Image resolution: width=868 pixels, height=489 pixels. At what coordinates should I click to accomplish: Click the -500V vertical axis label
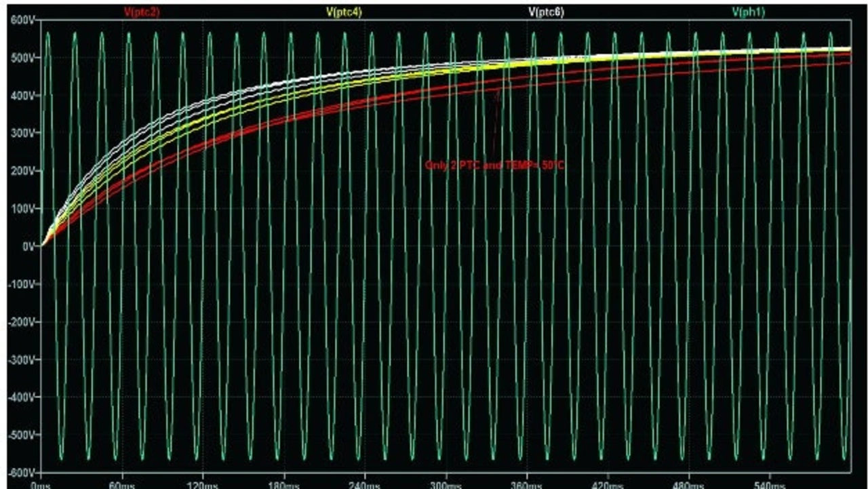pyautogui.click(x=21, y=435)
